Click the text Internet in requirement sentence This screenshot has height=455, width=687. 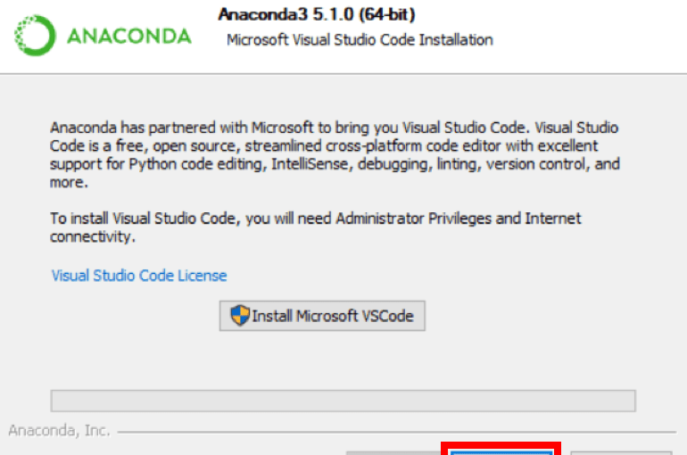[x=553, y=218]
